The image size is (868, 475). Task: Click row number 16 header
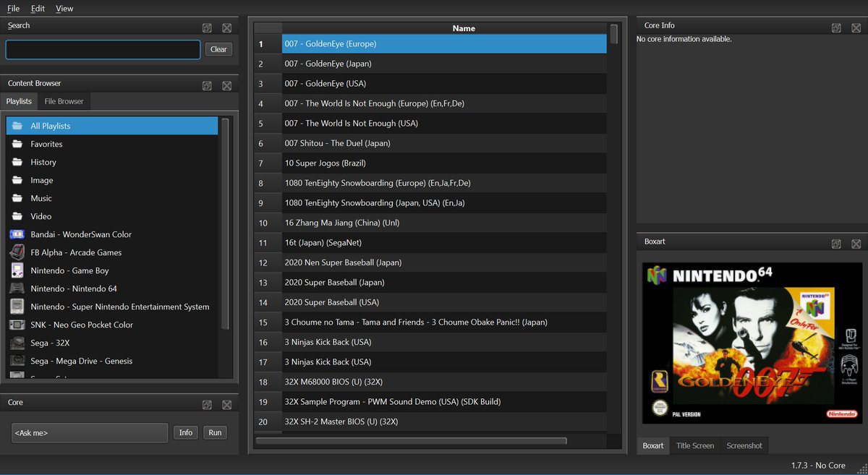(268, 342)
